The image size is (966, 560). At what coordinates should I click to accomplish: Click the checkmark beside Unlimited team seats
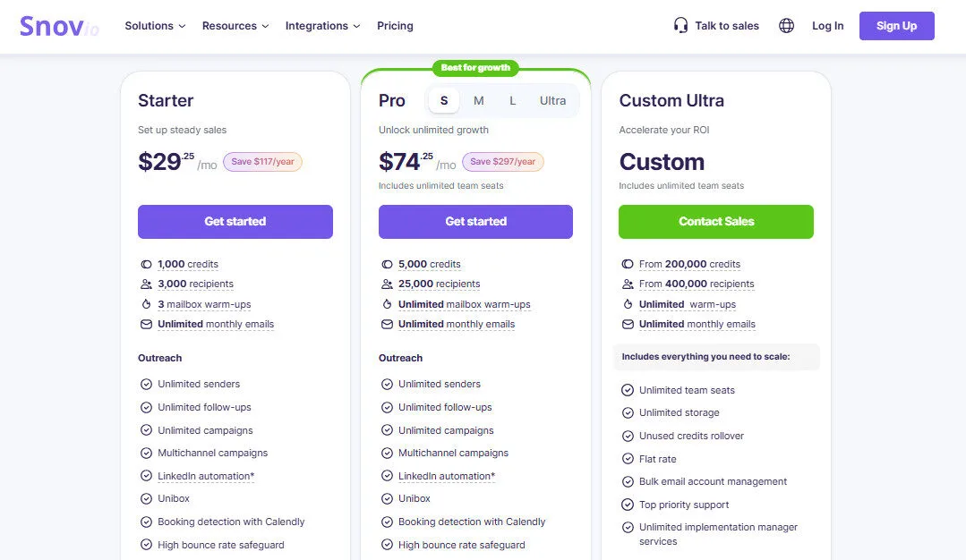[x=628, y=390]
